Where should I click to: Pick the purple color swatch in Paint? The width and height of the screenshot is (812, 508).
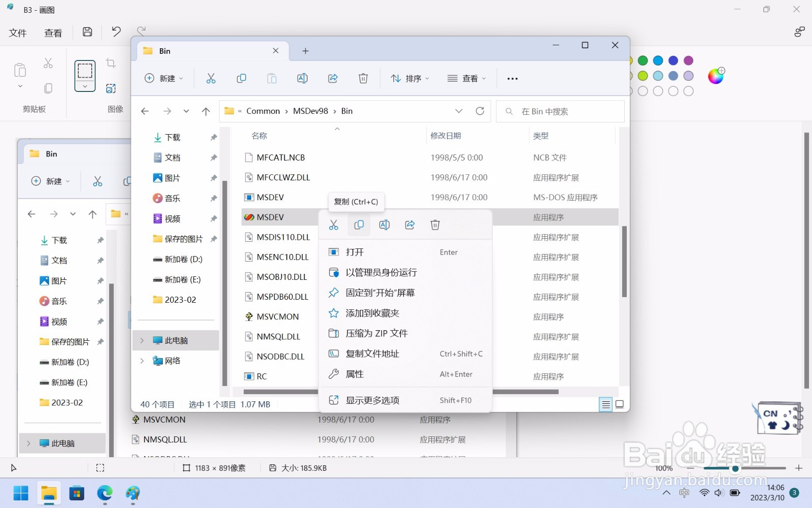click(x=689, y=60)
